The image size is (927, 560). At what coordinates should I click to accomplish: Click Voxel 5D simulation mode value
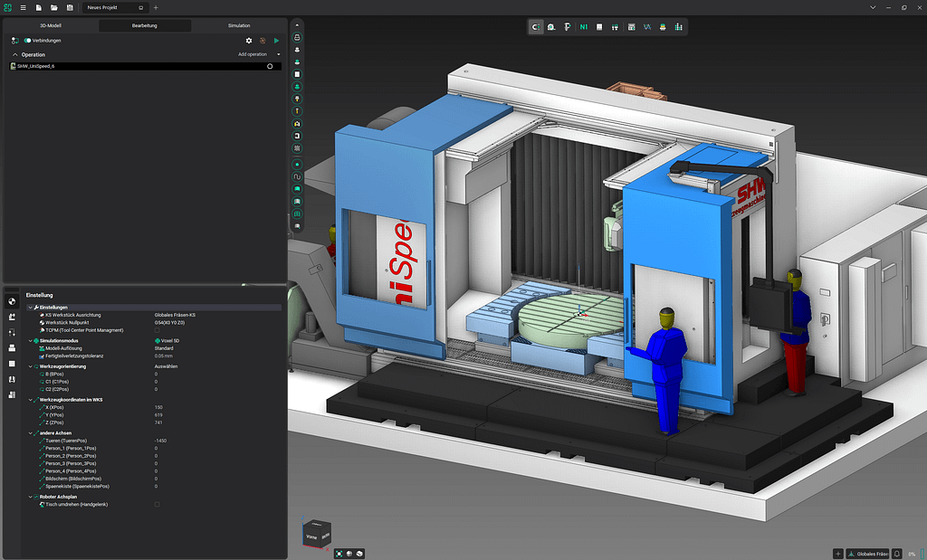(x=167, y=341)
